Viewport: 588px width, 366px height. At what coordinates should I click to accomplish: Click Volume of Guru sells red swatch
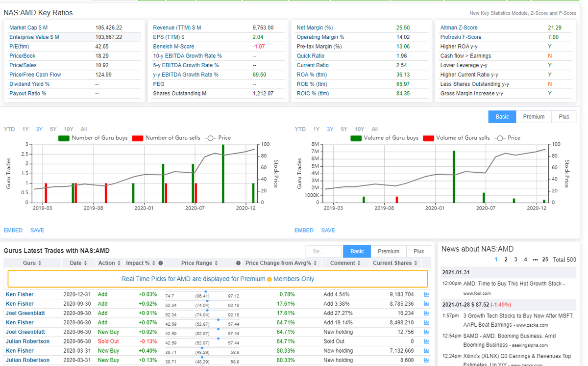coord(429,138)
